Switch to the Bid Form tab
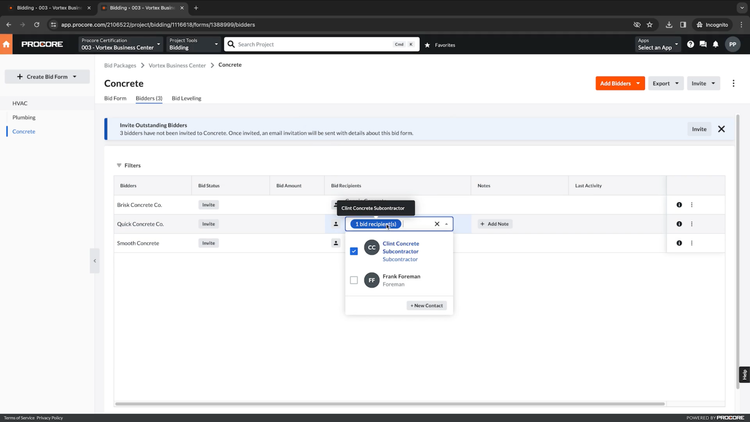This screenshot has width=750, height=422. (x=115, y=99)
